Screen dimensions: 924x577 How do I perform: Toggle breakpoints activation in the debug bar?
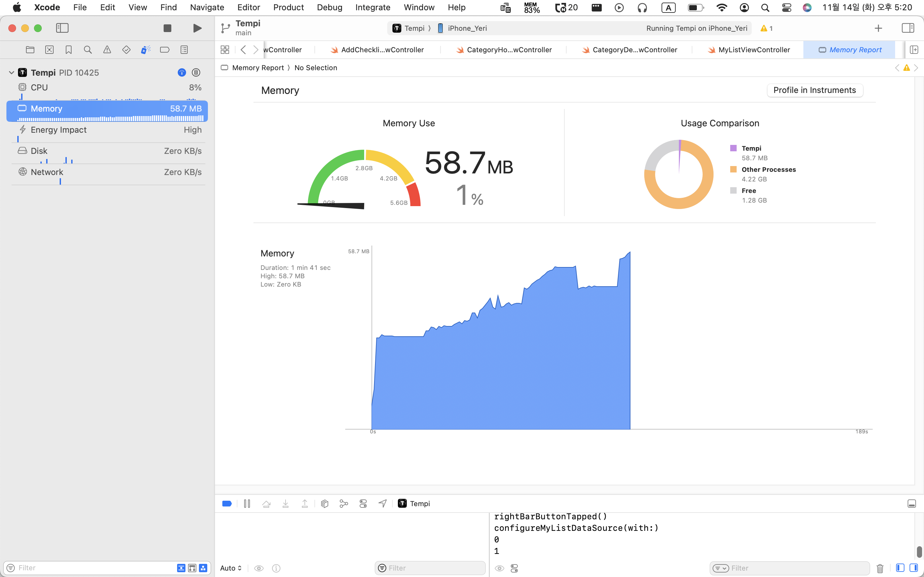(227, 504)
